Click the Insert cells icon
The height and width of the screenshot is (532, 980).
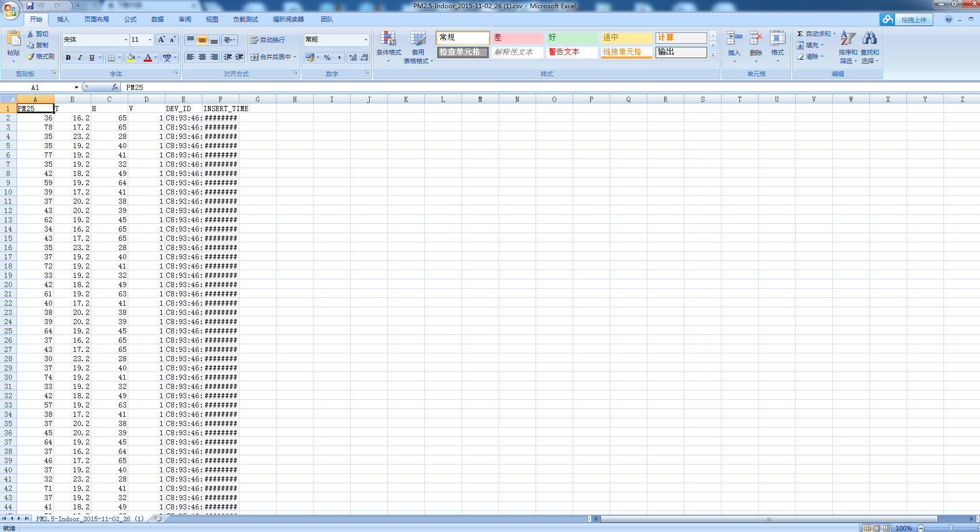coord(734,39)
